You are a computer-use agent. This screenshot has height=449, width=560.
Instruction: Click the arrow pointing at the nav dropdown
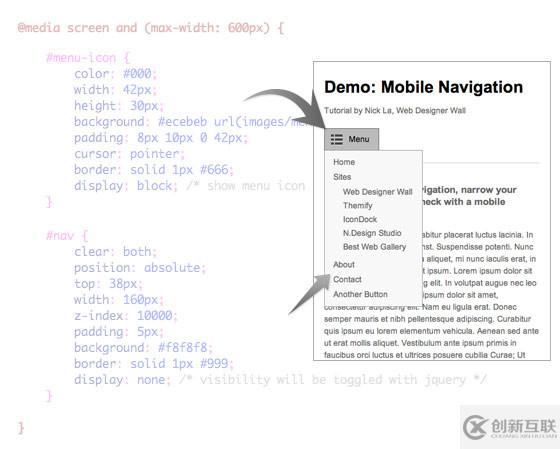[x=309, y=294]
